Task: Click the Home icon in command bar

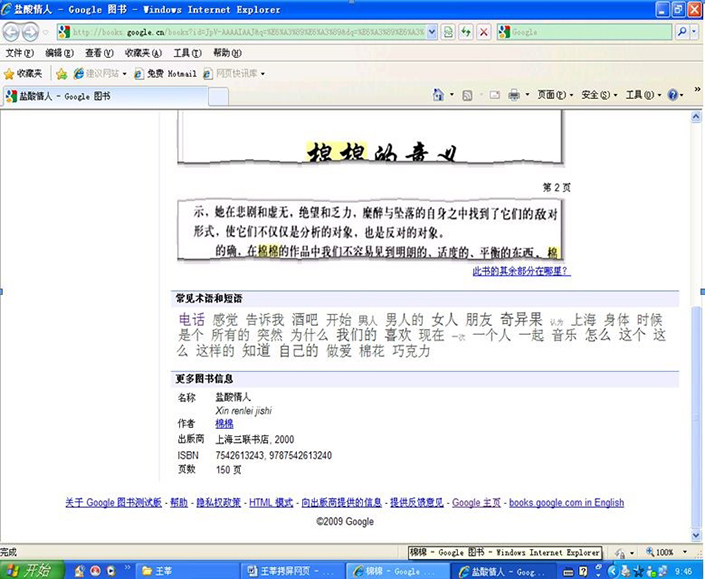Action: pyautogui.click(x=438, y=95)
